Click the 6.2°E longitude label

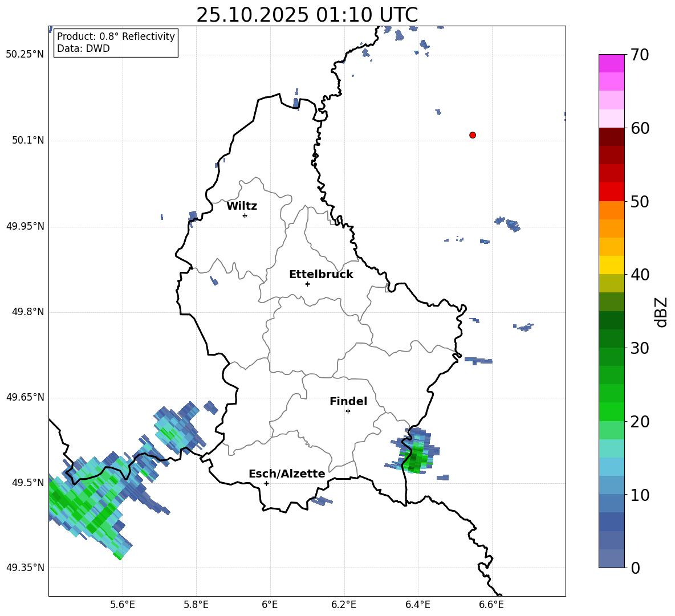(344, 605)
